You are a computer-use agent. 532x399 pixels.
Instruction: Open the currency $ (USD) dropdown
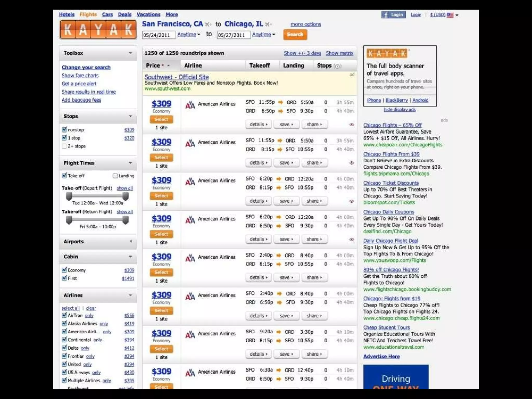point(444,15)
